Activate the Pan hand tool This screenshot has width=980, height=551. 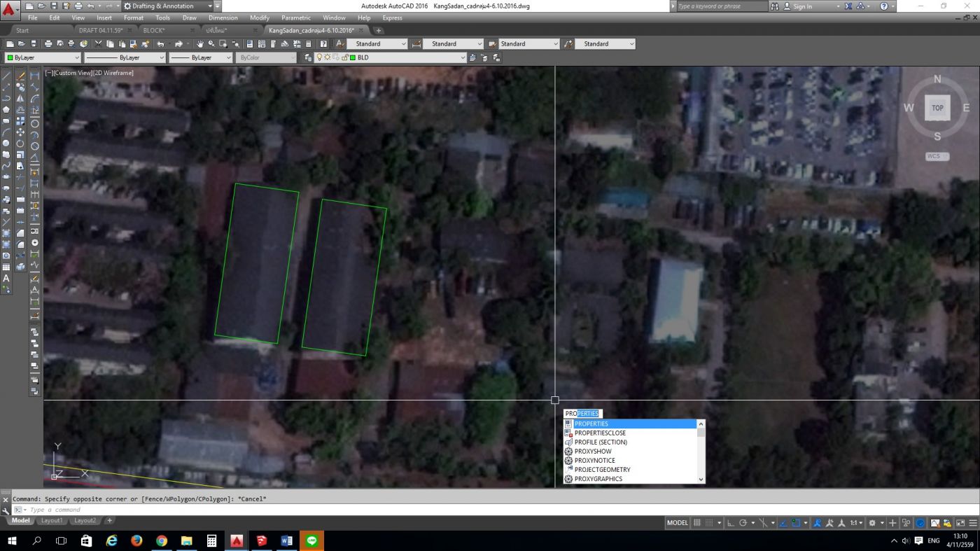click(199, 44)
